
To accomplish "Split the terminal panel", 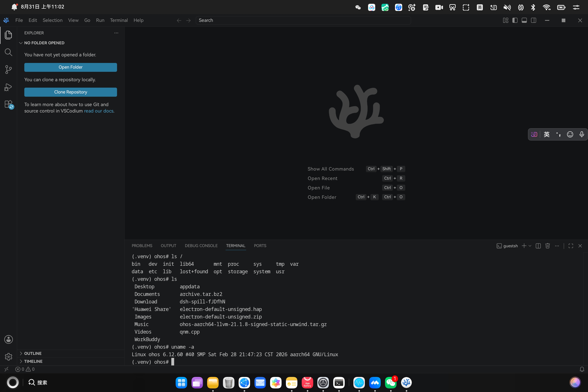I will (x=538, y=246).
